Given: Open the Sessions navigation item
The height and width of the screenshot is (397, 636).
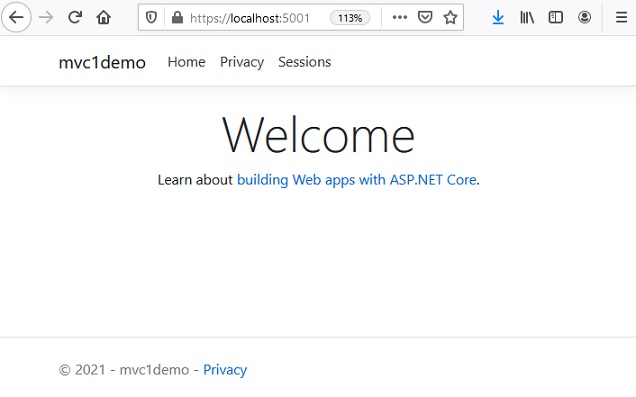Looking at the screenshot, I should tap(305, 62).
